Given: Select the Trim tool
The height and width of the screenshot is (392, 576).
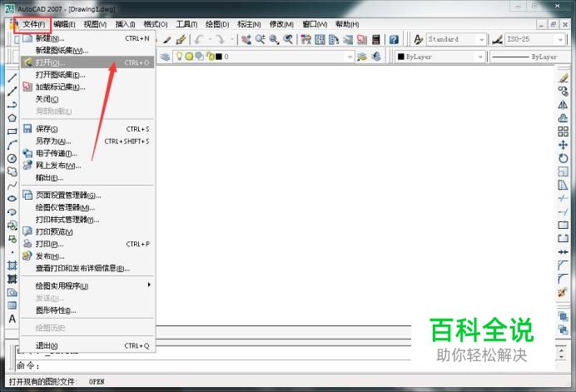Looking at the screenshot, I should click(x=564, y=198).
